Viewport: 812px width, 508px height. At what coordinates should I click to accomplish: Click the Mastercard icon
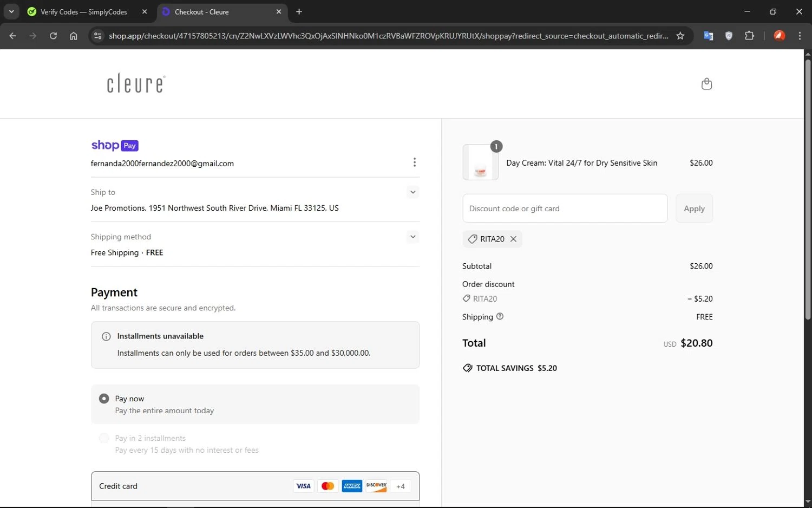pyautogui.click(x=328, y=486)
